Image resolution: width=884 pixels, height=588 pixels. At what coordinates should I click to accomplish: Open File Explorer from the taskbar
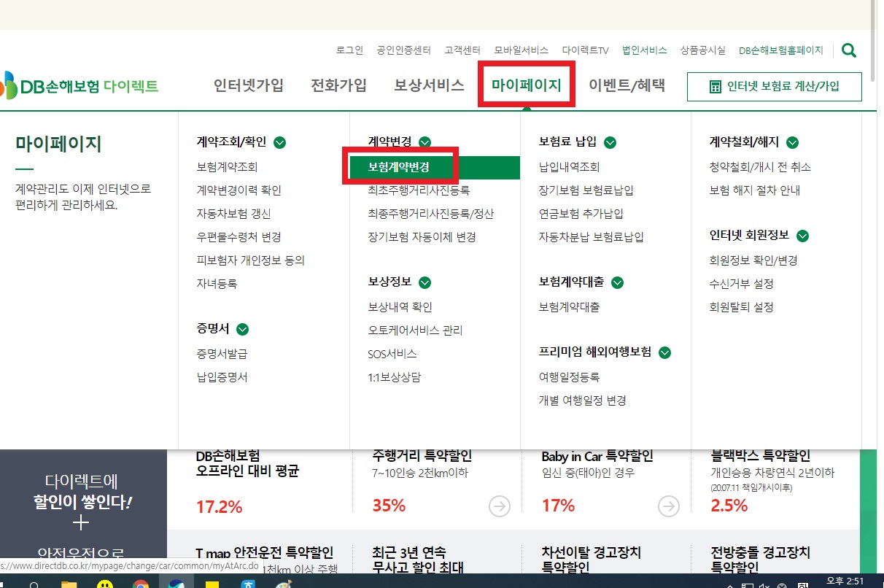(x=69, y=584)
